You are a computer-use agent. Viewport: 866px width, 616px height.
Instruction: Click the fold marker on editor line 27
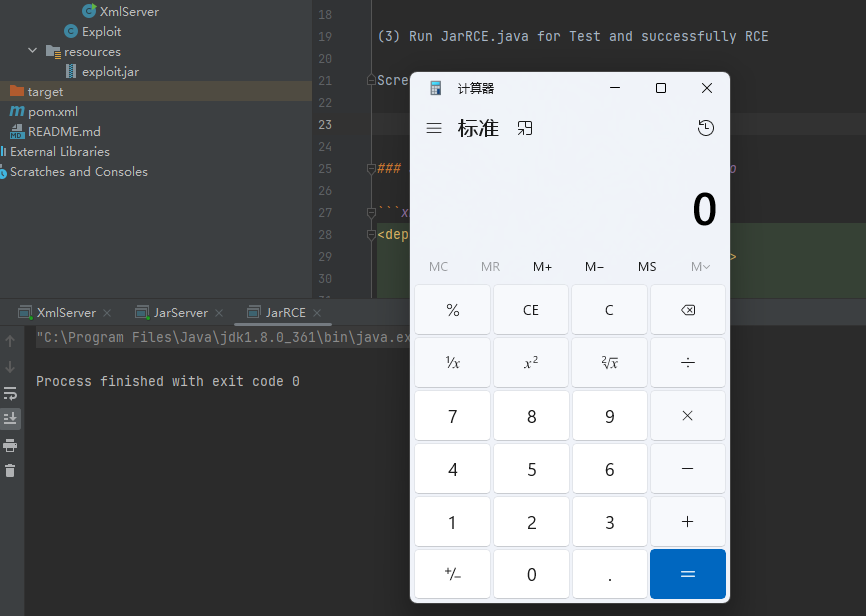pos(371,213)
